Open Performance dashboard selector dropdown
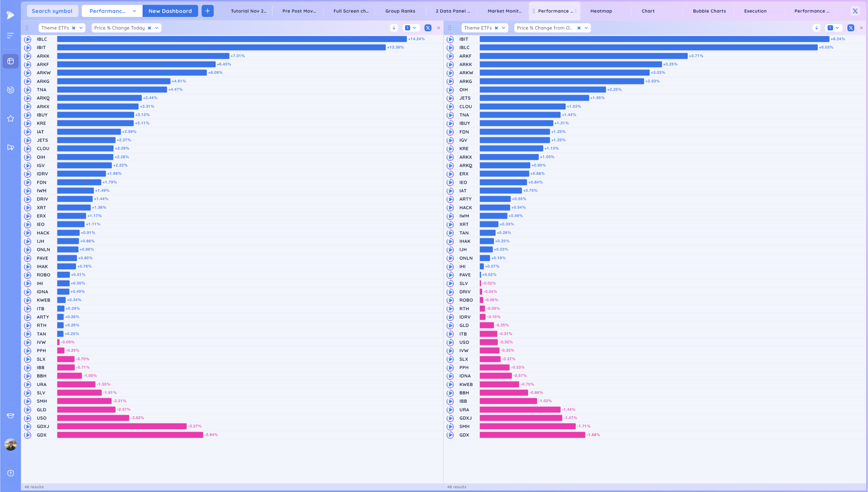 click(x=134, y=11)
